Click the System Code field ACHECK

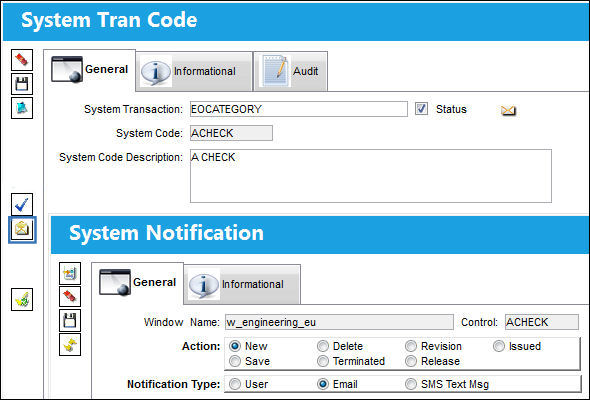point(231,133)
